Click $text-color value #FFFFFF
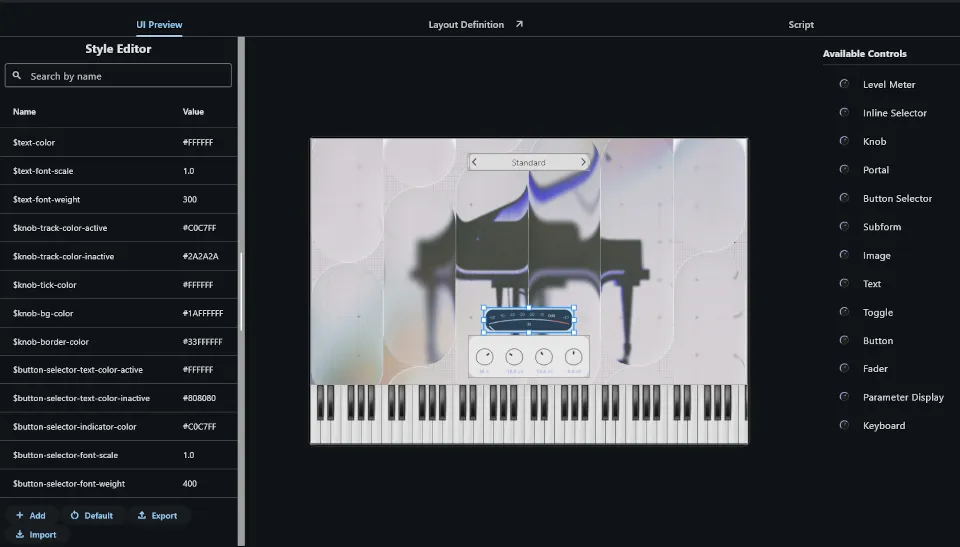Image resolution: width=960 pixels, height=547 pixels. coord(198,142)
